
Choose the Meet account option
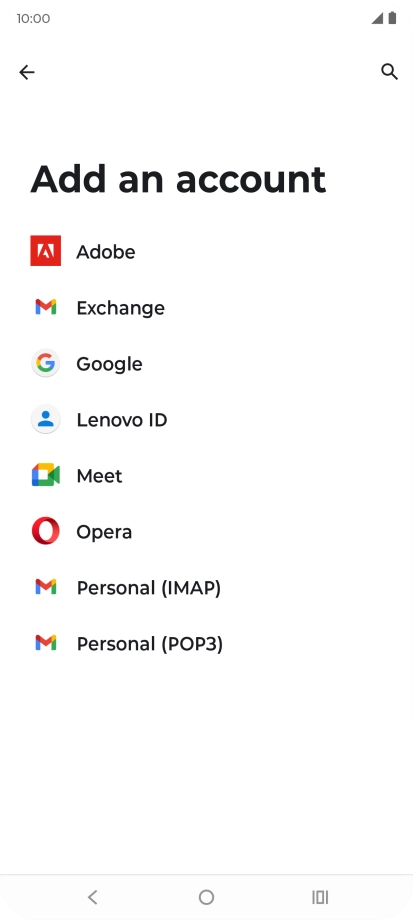[x=206, y=475]
